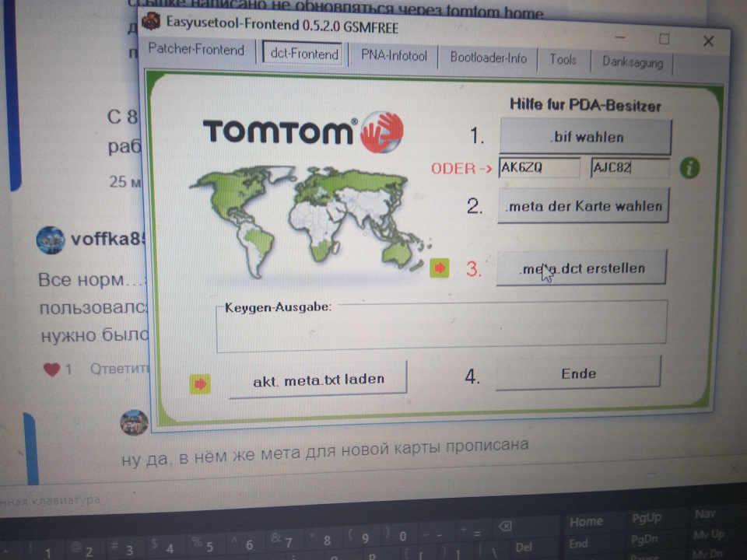Maximize the Easyusetool-Frontend window
The image size is (747, 560).
click(x=664, y=39)
